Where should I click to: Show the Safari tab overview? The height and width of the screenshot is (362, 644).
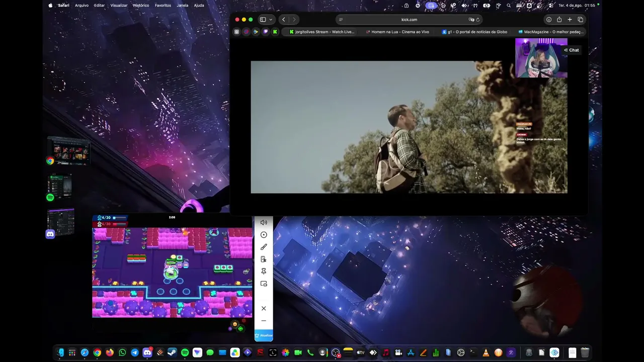(x=580, y=20)
